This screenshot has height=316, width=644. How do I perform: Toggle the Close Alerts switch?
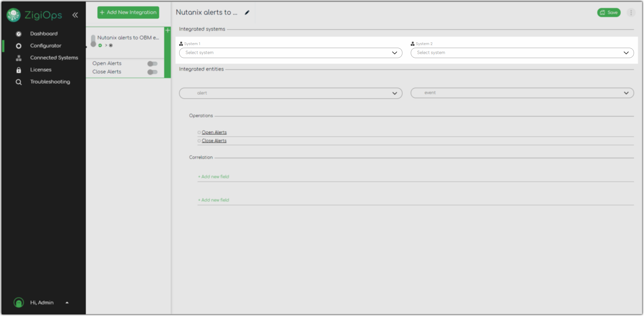[152, 72]
